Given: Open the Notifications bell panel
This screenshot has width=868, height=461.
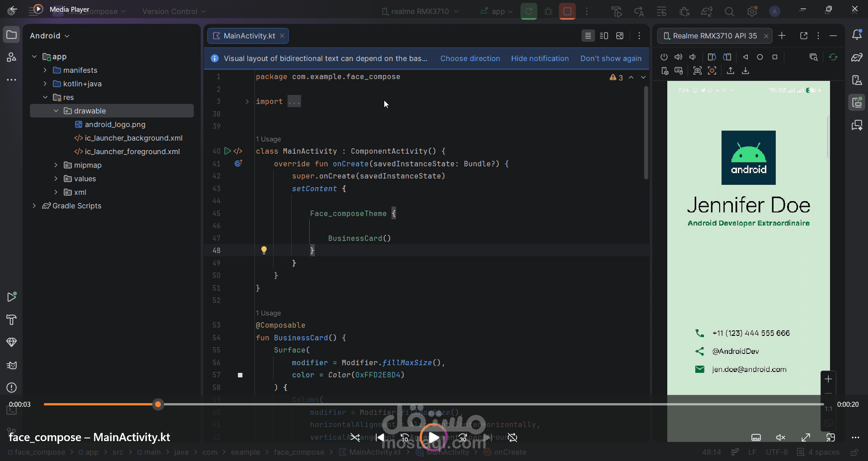Looking at the screenshot, I should tap(857, 35).
